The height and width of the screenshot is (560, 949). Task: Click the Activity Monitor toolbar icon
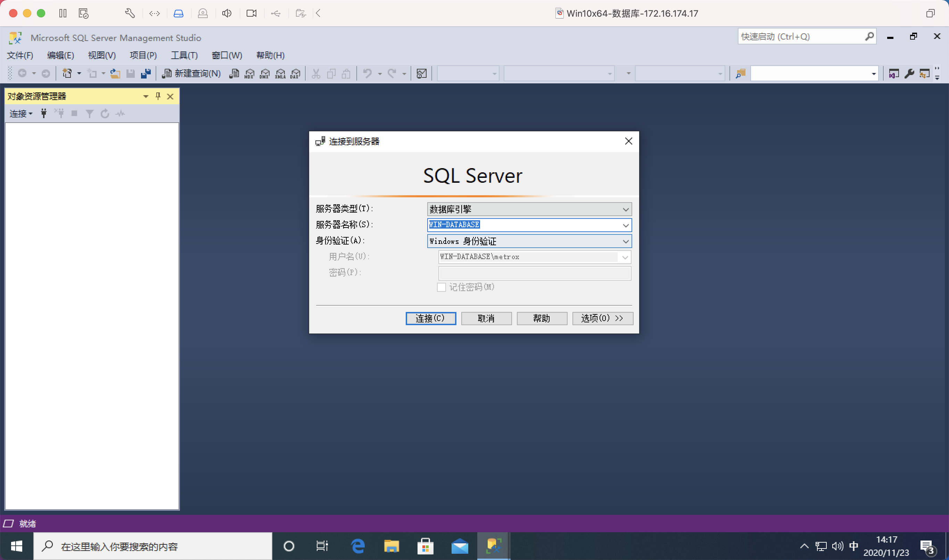click(421, 73)
